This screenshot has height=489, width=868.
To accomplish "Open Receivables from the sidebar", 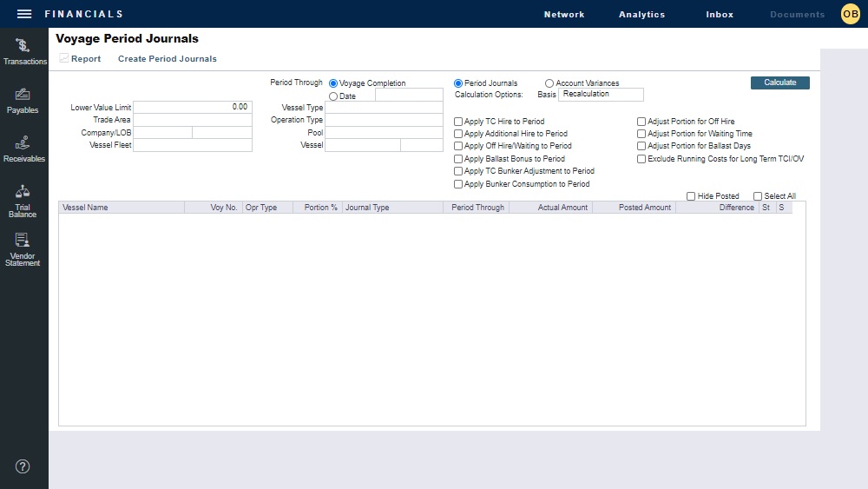I will 23,149.
